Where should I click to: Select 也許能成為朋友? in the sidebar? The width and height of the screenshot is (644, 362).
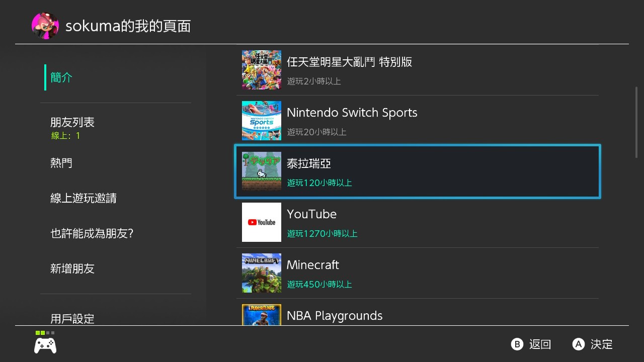tap(92, 233)
